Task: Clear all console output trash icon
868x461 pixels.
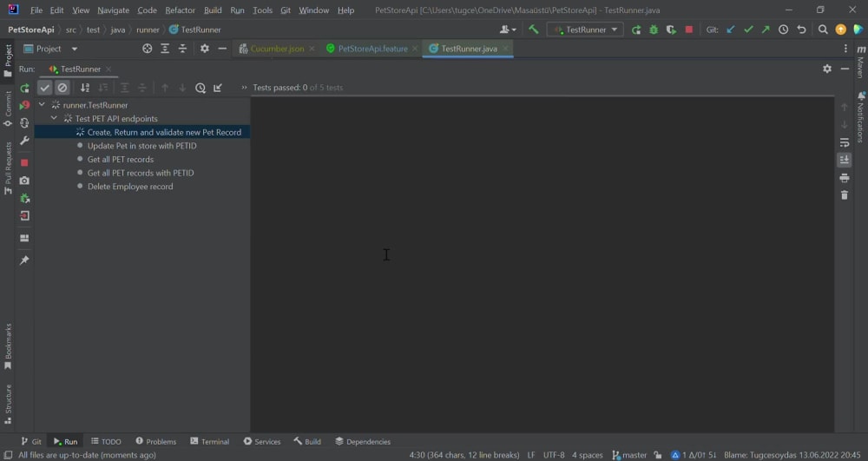Action: tap(845, 194)
